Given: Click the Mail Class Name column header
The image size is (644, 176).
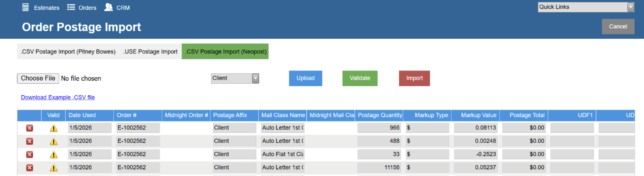Looking at the screenshot, I should pyautogui.click(x=283, y=115).
